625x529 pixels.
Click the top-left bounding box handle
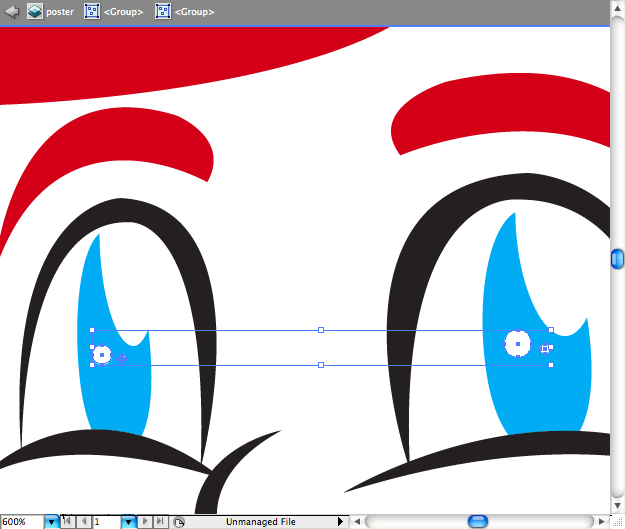pos(92,330)
